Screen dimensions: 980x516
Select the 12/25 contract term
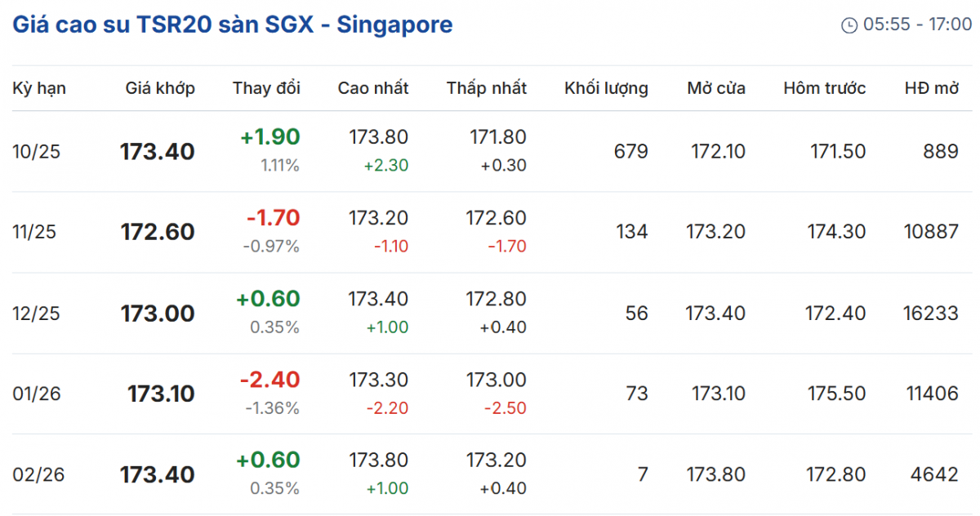coord(36,314)
